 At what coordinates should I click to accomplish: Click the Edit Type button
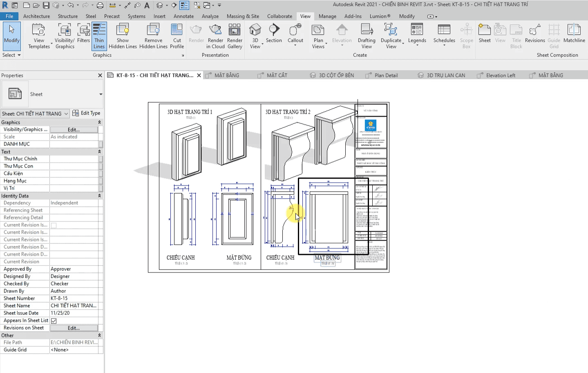[x=86, y=113]
